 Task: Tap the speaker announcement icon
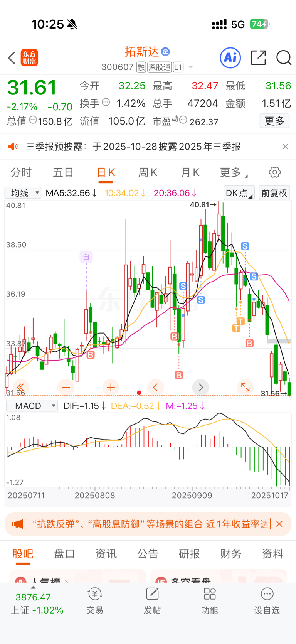pyautogui.click(x=13, y=147)
